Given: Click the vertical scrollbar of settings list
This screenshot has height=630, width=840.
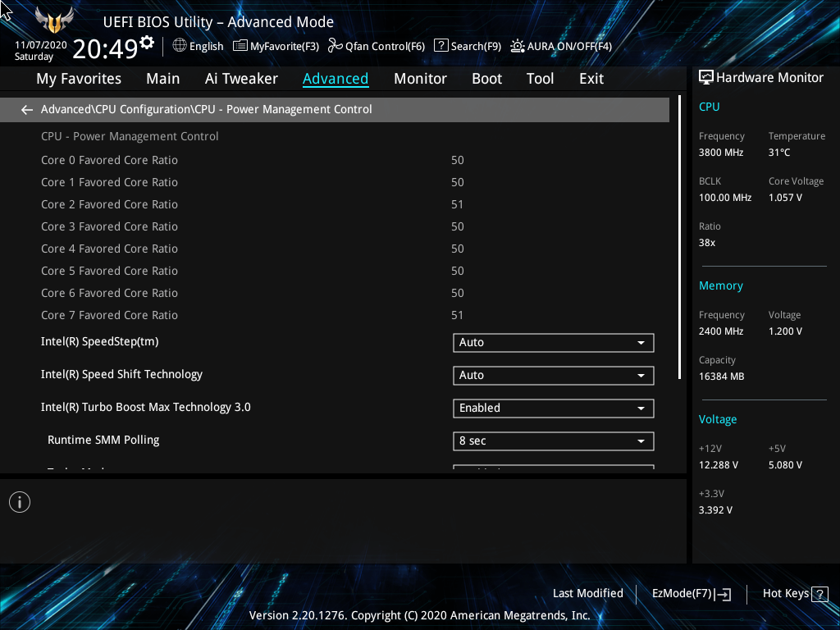Looking at the screenshot, I should [x=679, y=237].
